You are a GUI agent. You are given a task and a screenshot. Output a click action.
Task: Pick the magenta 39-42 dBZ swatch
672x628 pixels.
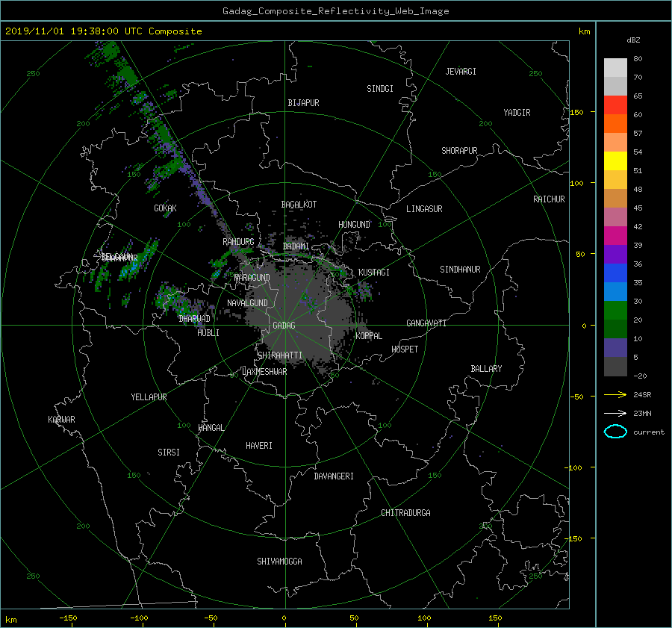pos(615,236)
